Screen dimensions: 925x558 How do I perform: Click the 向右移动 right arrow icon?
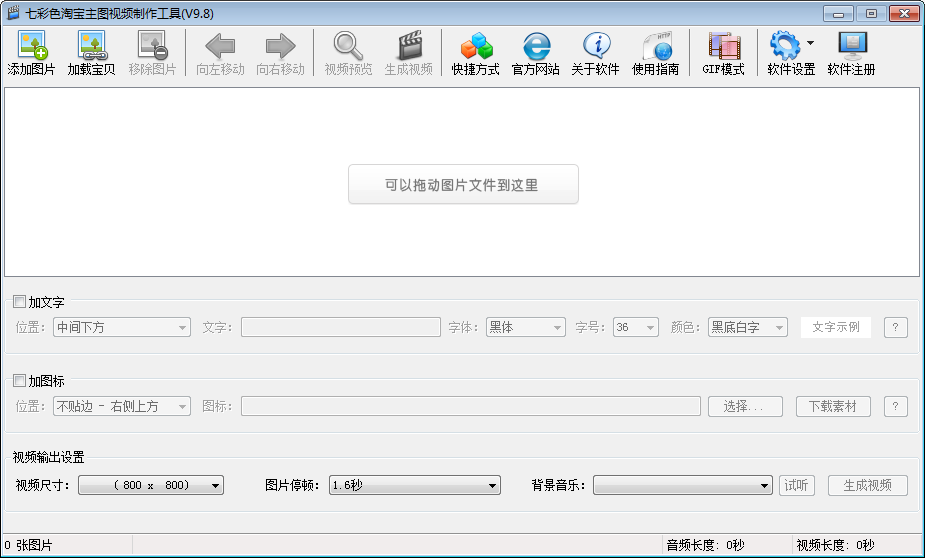tap(280, 53)
